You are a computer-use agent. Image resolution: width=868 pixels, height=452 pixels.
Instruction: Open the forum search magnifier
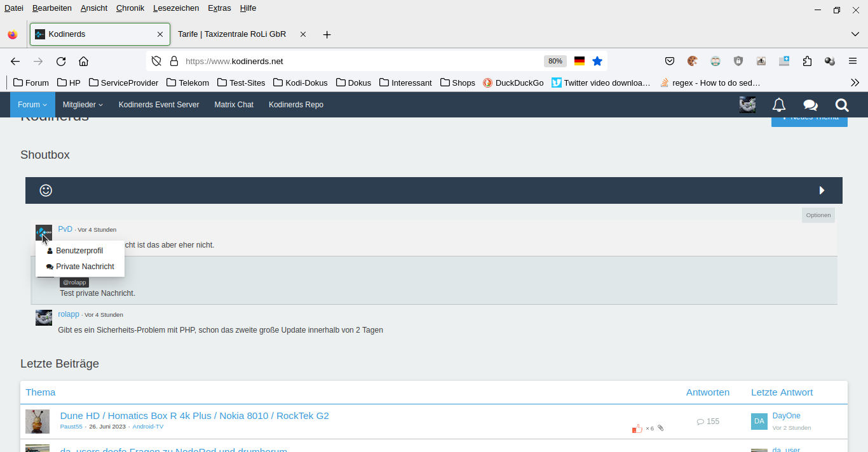(x=842, y=105)
